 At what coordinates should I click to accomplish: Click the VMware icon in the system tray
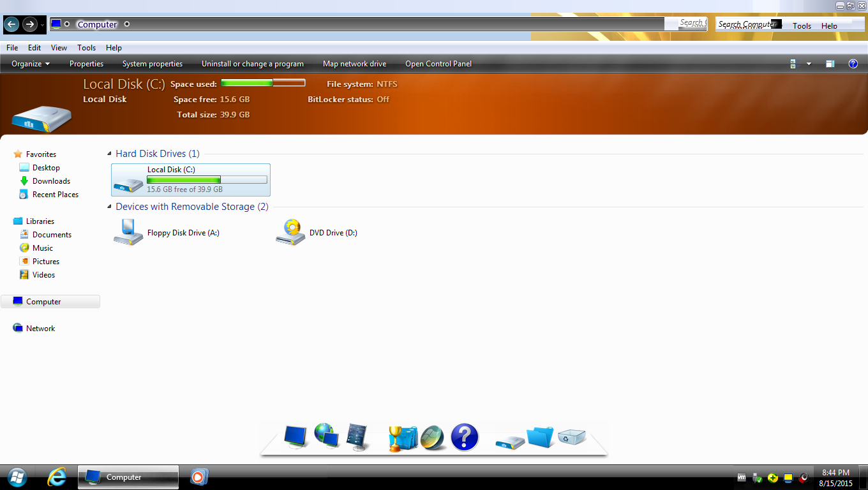click(742, 477)
